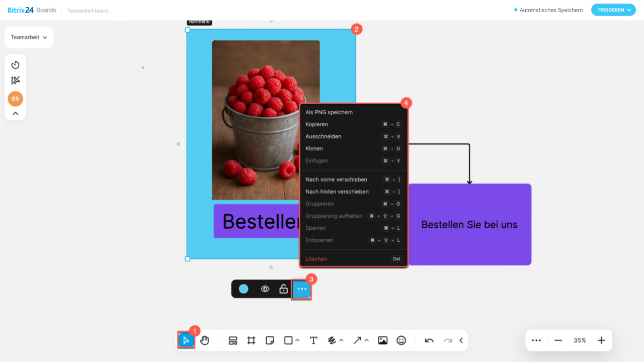Viewport: 644px width, 362px height.
Task: Click the Bitrix24 Boards logo
Action: (x=32, y=10)
